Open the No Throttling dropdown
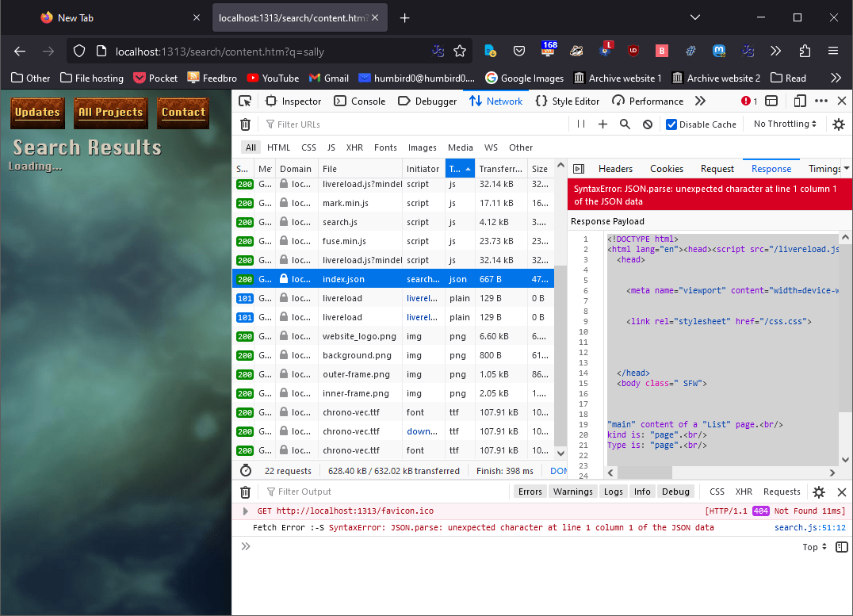This screenshot has width=853, height=616. click(x=786, y=124)
